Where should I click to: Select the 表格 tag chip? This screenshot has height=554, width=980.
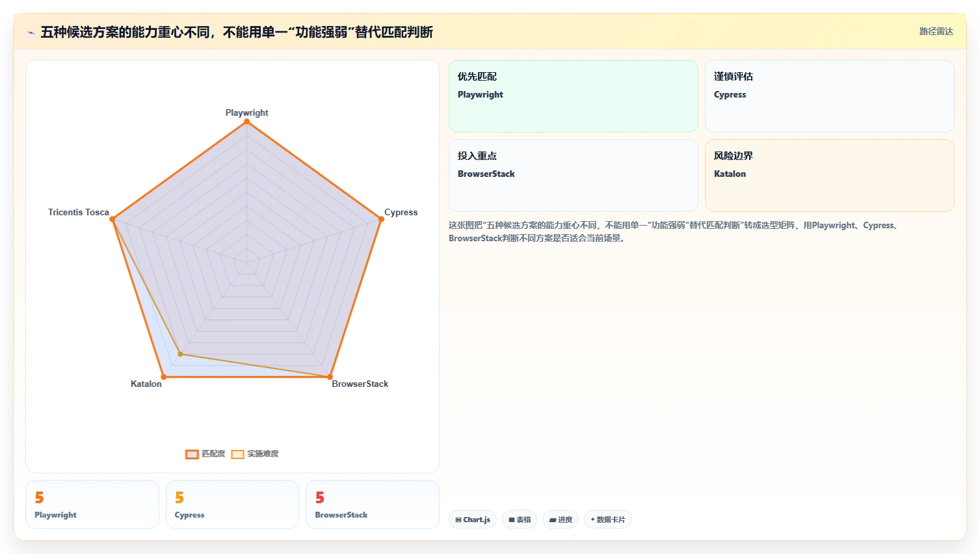coord(520,520)
